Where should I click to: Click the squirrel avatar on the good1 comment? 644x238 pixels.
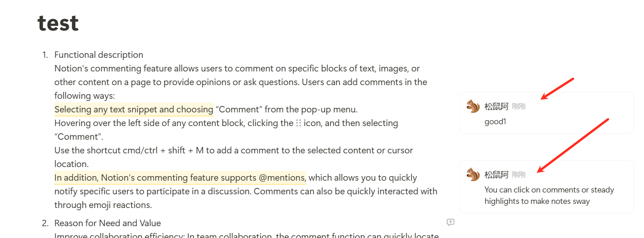473,106
